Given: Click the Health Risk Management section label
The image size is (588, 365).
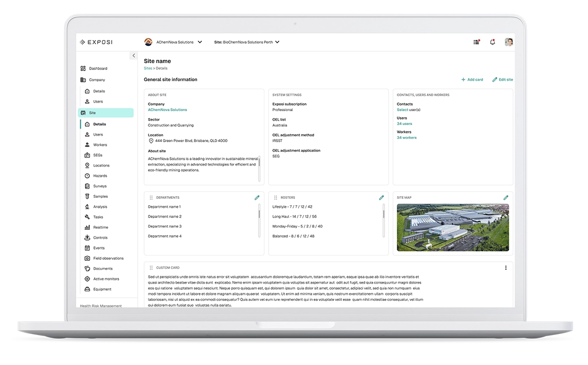Looking at the screenshot, I should click(x=100, y=306).
